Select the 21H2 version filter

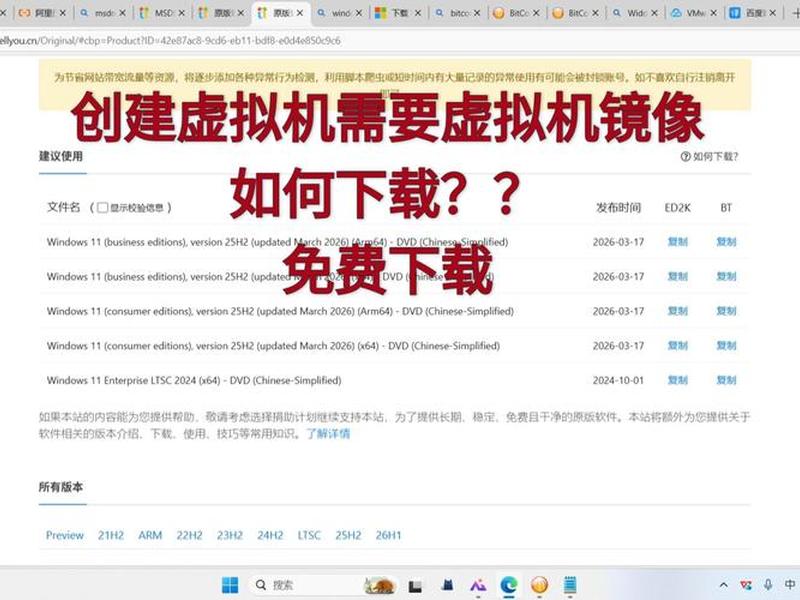111,535
